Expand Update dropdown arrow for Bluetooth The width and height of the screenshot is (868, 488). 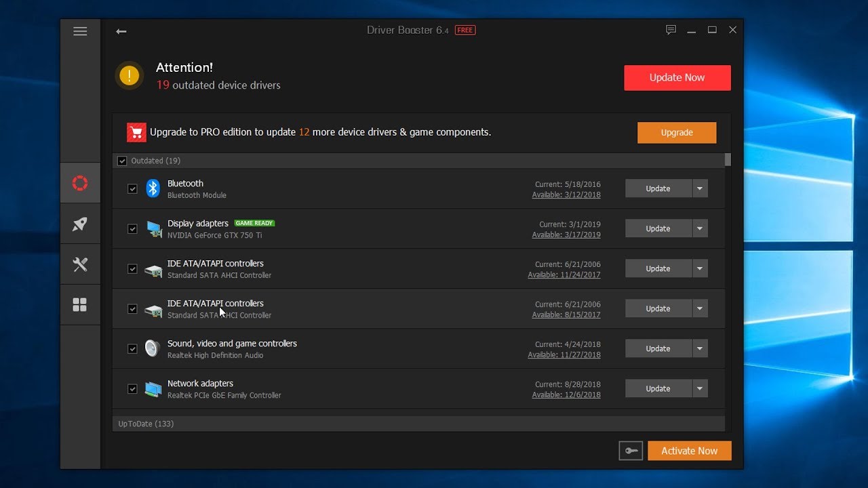coord(700,188)
